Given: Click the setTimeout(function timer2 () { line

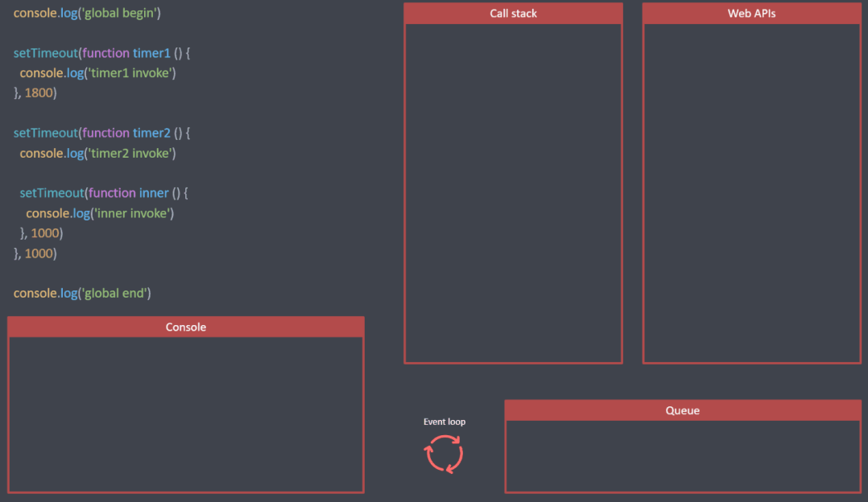Looking at the screenshot, I should 101,134.
